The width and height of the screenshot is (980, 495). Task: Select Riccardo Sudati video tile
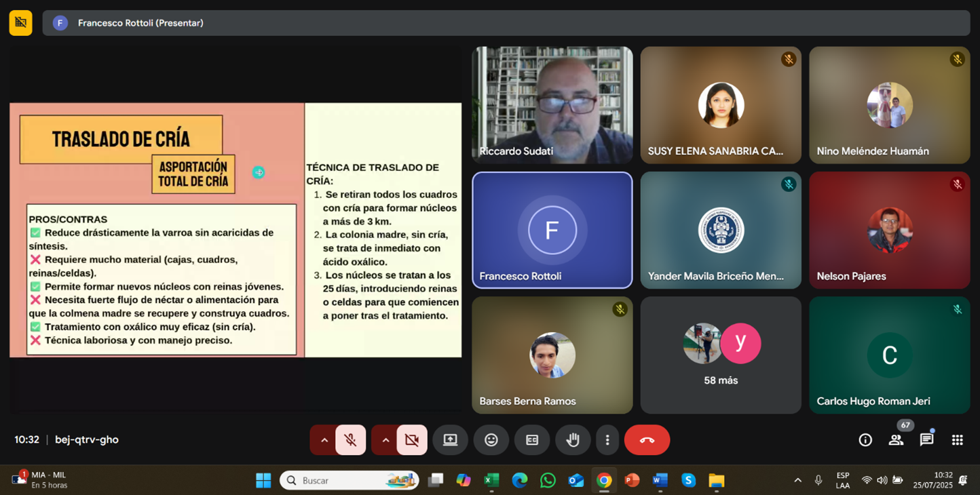click(x=552, y=105)
